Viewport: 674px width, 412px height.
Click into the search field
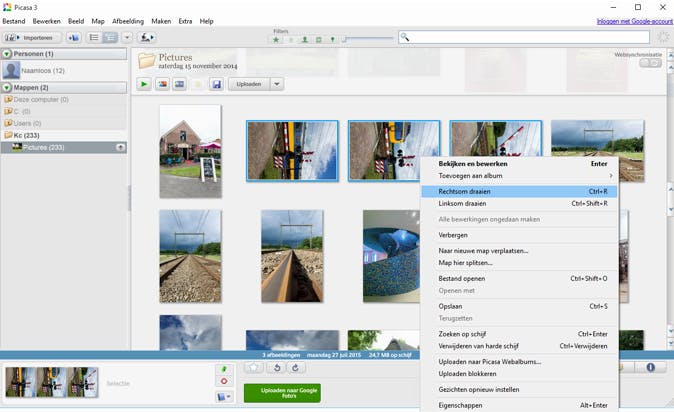pyautogui.click(x=524, y=37)
